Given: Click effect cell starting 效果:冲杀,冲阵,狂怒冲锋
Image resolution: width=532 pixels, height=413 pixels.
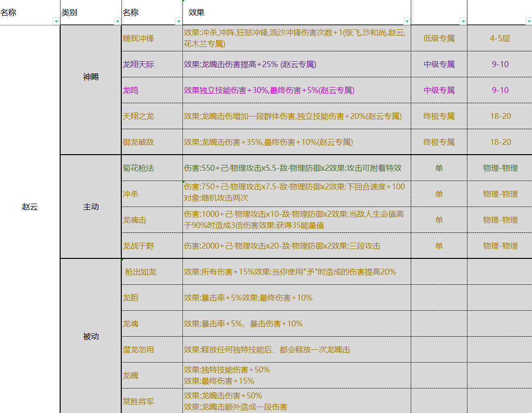Looking at the screenshot, I should coord(296,38).
